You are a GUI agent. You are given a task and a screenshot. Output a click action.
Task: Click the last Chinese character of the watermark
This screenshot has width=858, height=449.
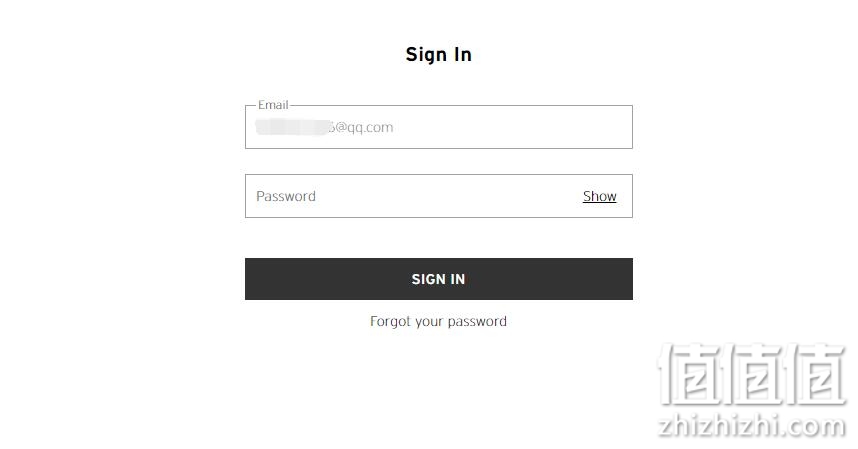pos(816,375)
